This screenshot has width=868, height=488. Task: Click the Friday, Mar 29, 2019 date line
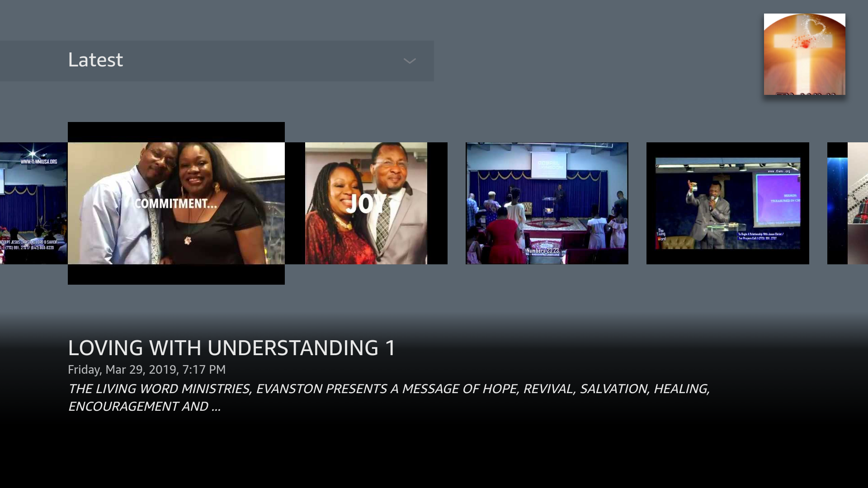[x=146, y=370]
